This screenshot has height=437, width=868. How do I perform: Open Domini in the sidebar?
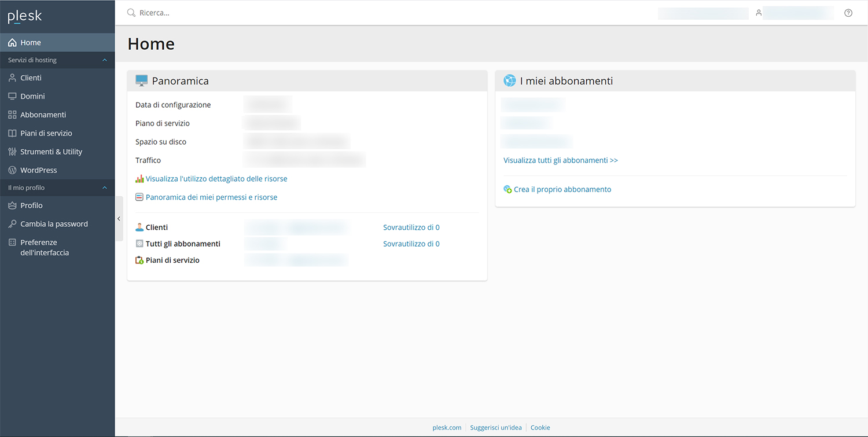pyautogui.click(x=32, y=96)
